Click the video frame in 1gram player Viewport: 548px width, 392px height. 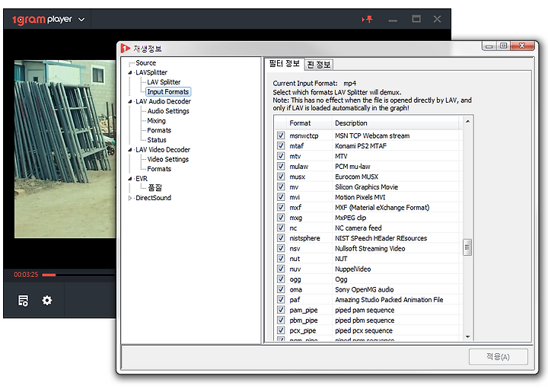coord(65,149)
